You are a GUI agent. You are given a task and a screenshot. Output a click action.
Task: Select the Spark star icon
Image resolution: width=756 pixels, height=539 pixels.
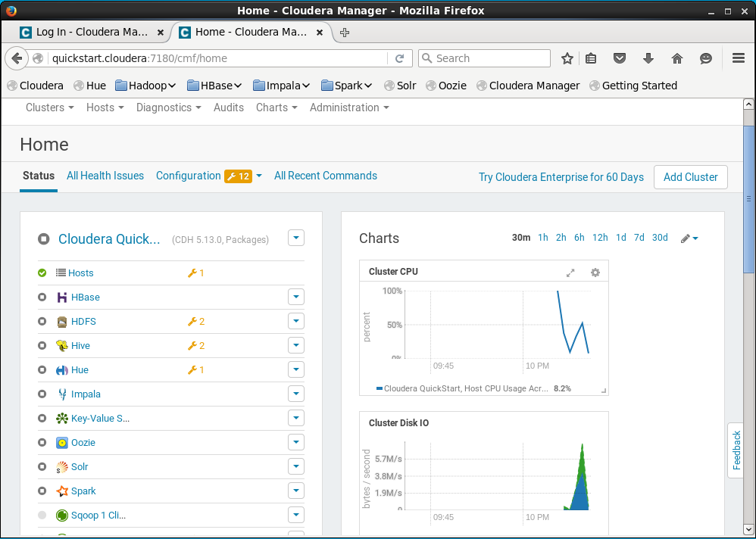coord(61,491)
